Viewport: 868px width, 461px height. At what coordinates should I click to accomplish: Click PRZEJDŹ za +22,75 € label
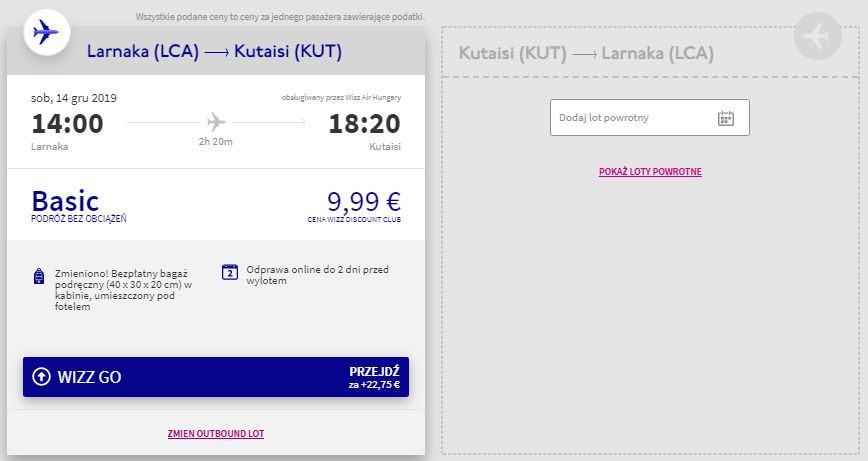tap(374, 377)
